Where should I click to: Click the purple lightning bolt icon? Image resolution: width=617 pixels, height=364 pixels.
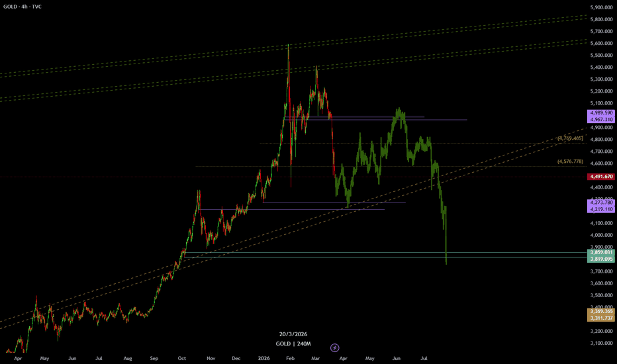(x=334, y=347)
